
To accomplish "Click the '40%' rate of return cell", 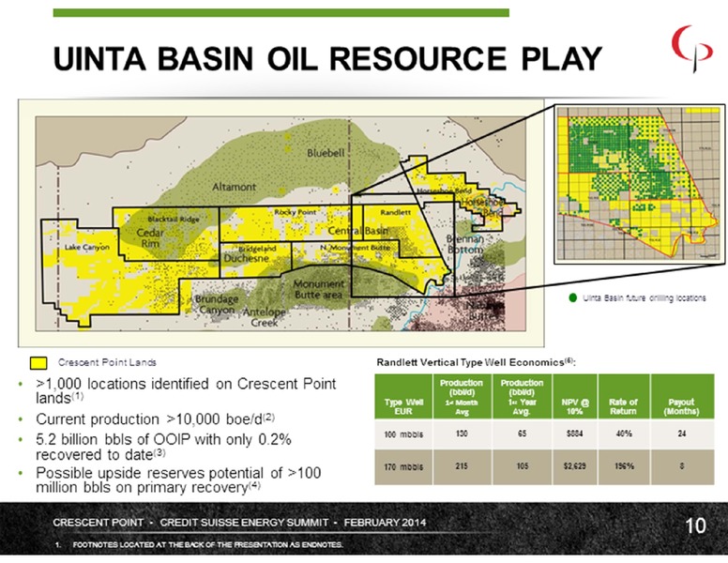I will (x=625, y=434).
